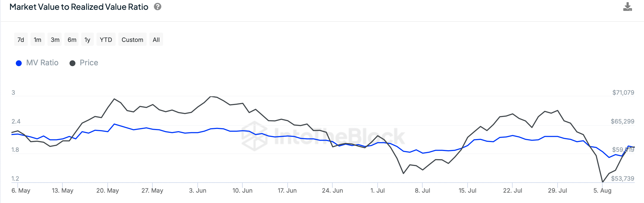Click the 1. Jul axis marker
This screenshot has width=644, height=203.
tap(378, 190)
